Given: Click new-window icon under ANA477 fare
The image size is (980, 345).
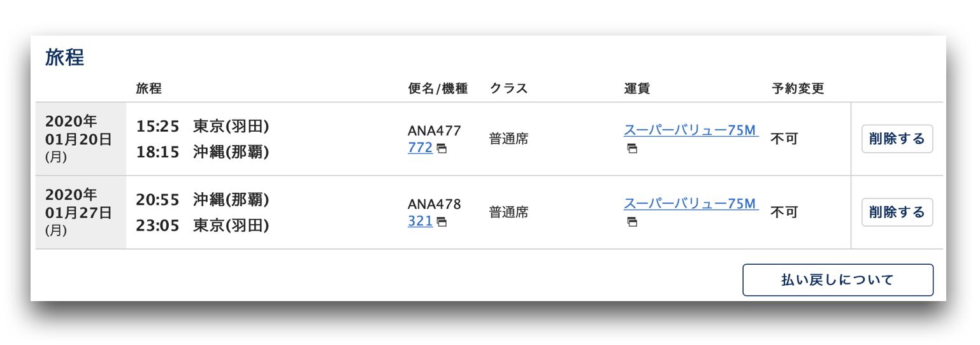Looking at the screenshot, I should 631,148.
